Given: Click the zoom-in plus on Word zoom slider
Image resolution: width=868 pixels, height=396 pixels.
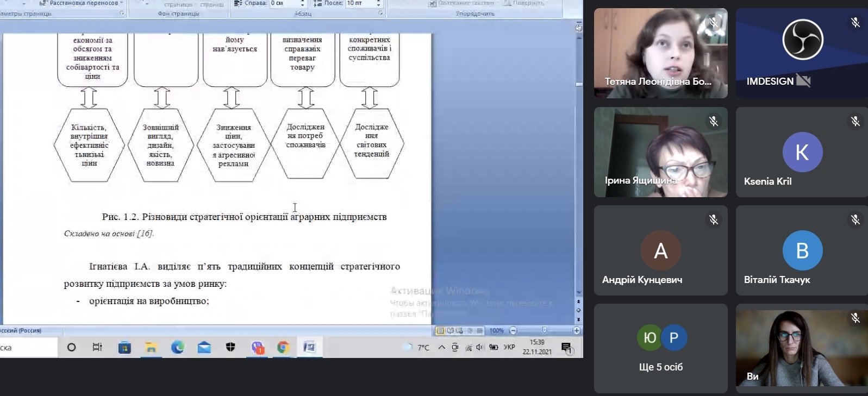Looking at the screenshot, I should 576,330.
